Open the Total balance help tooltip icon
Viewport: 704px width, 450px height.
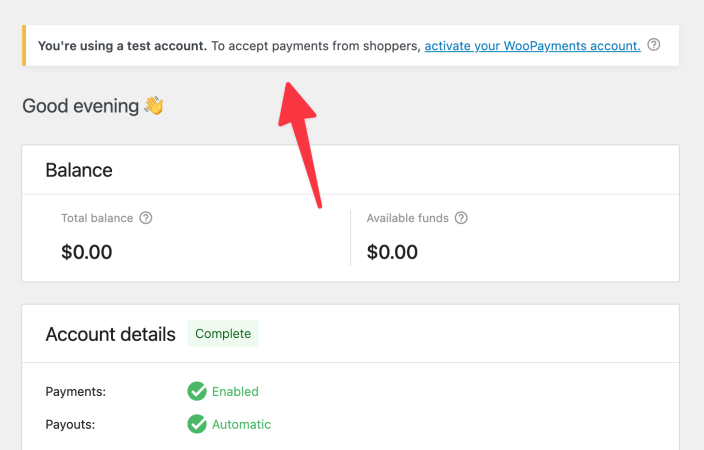click(146, 218)
